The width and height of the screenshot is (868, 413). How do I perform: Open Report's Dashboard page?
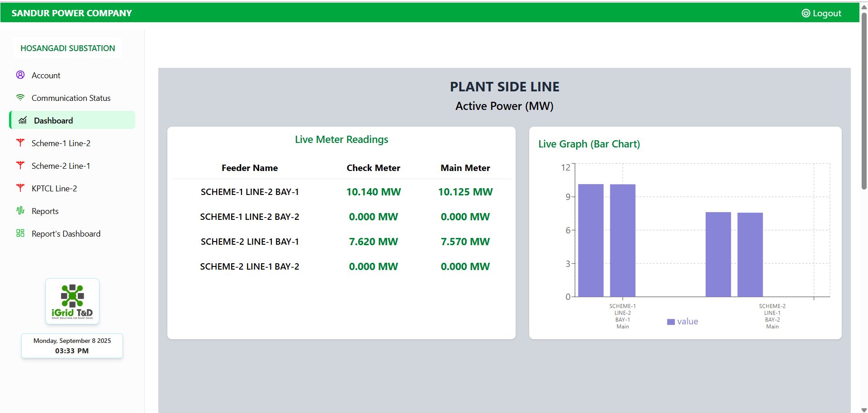tap(72, 233)
